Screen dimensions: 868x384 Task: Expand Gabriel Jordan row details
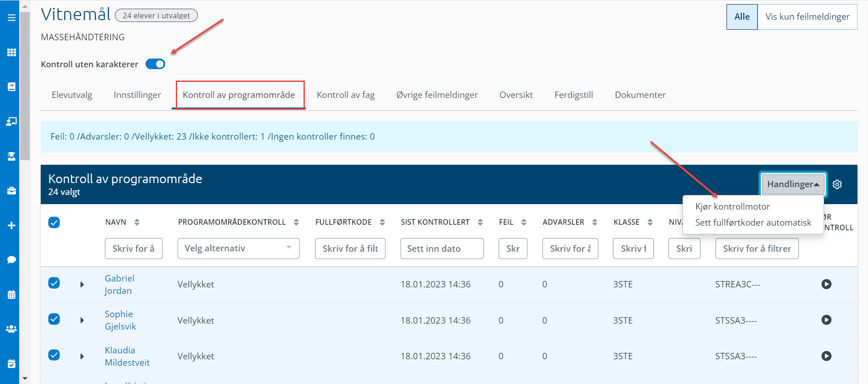point(82,284)
